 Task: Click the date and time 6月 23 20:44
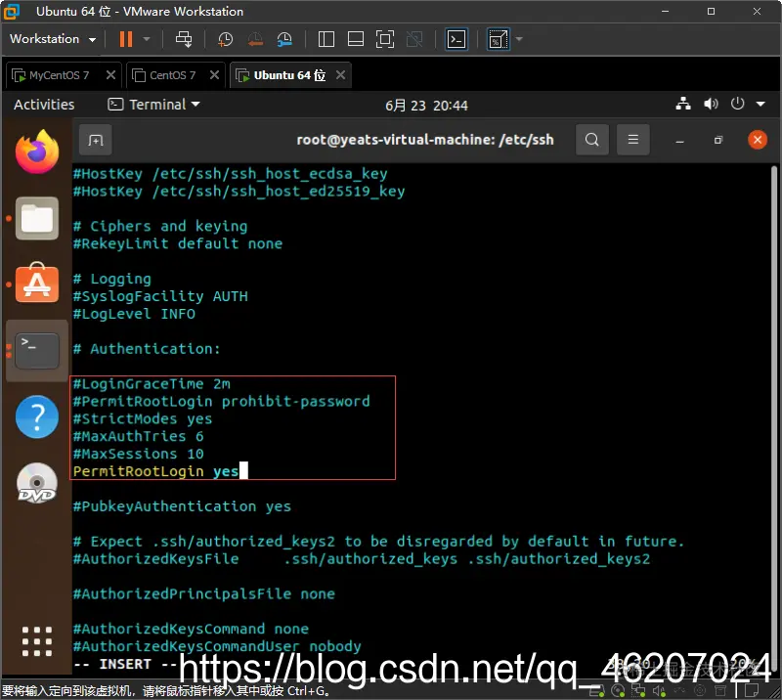pyautogui.click(x=426, y=106)
